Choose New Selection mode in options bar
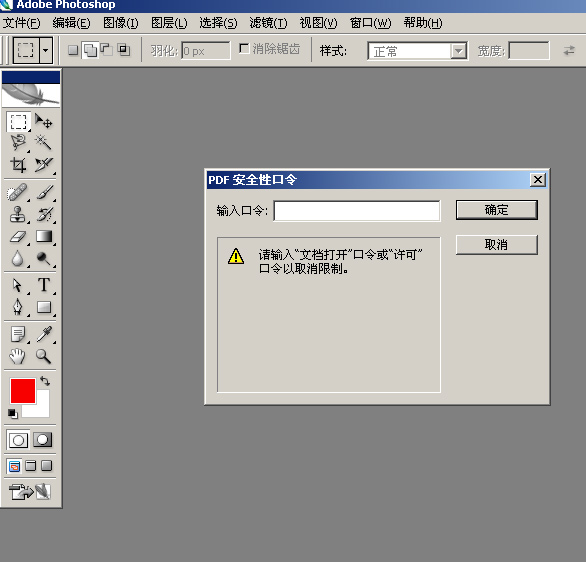The height and width of the screenshot is (562, 586). click(x=73, y=50)
